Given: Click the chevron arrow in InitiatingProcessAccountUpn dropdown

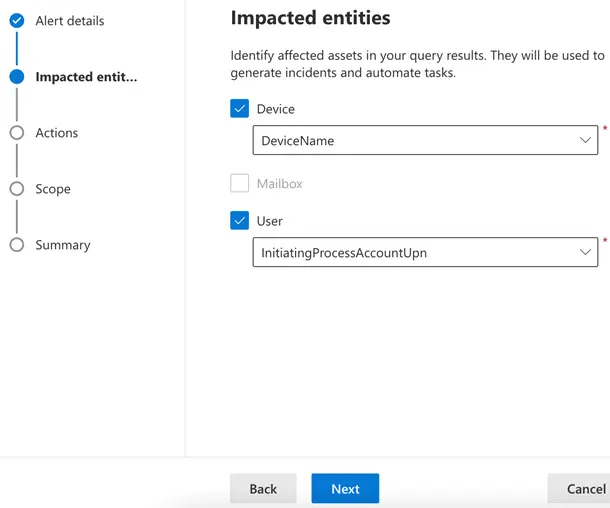Looking at the screenshot, I should pos(585,253).
